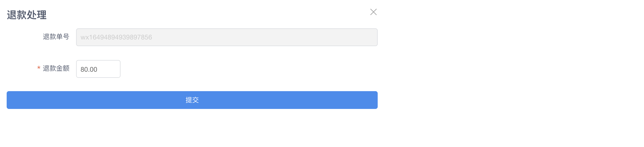
Task: Click the red required asterisk marker
Action: click(39, 68)
